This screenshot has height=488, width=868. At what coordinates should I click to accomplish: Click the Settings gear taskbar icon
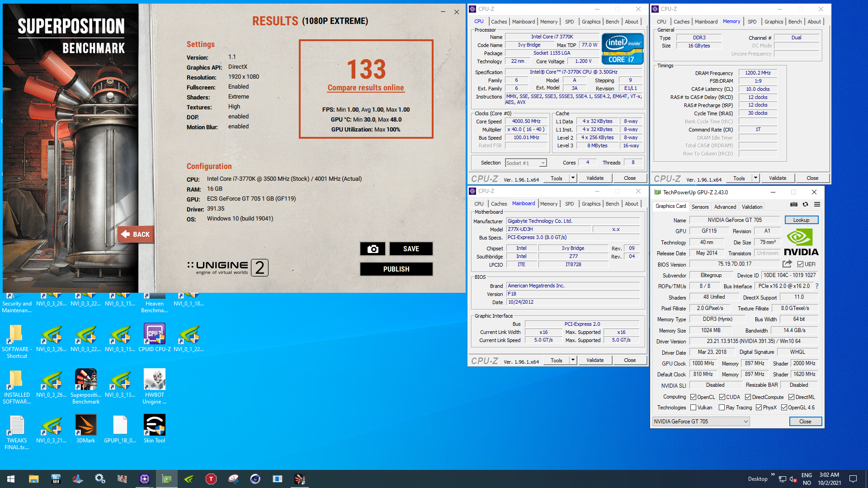[x=100, y=479]
